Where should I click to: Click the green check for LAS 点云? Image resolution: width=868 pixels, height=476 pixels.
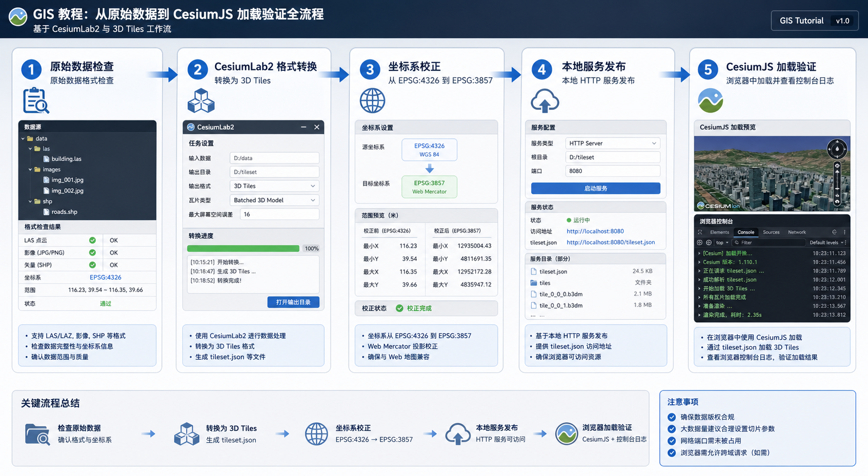pyautogui.click(x=92, y=240)
